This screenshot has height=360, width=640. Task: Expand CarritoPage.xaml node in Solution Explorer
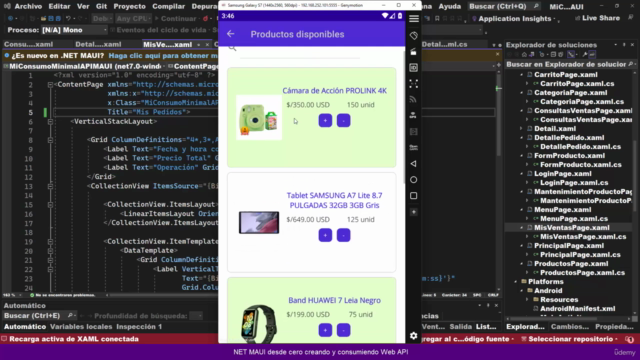[522, 75]
